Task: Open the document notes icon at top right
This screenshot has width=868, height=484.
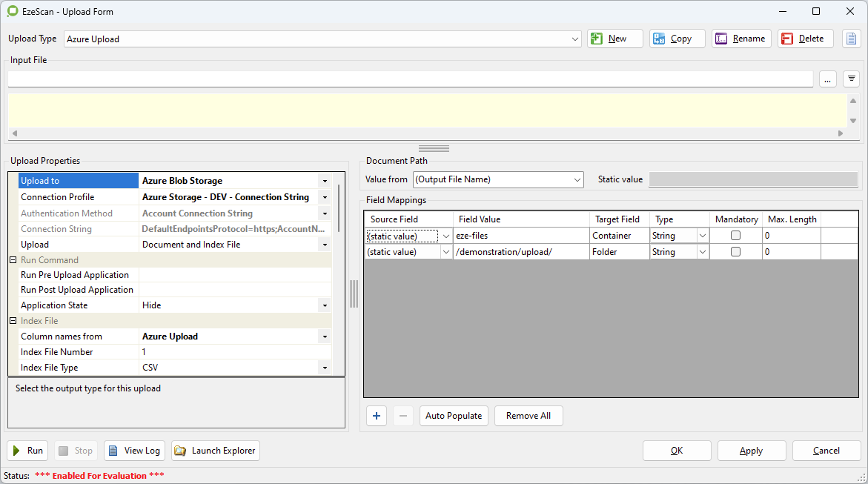Action: (851, 39)
